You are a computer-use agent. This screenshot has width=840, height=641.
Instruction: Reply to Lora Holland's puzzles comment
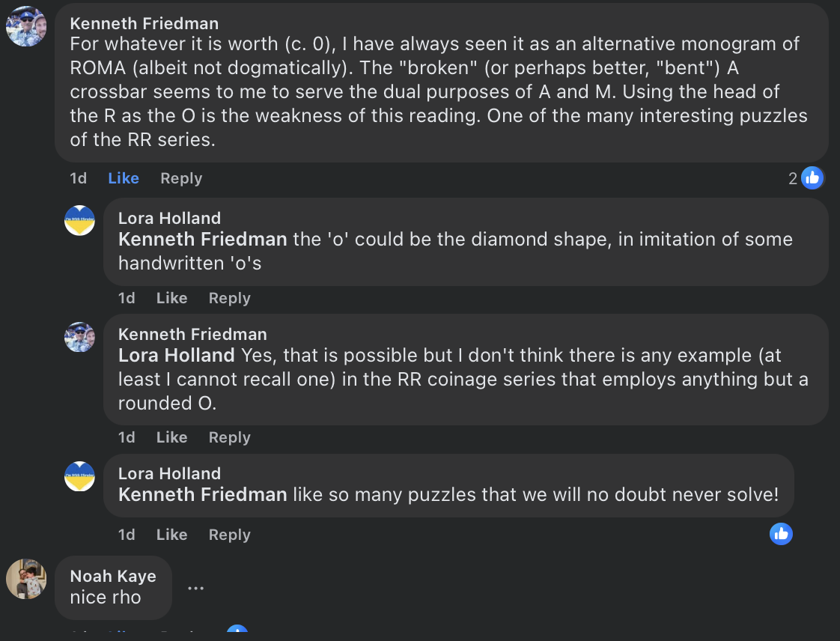pyautogui.click(x=229, y=535)
